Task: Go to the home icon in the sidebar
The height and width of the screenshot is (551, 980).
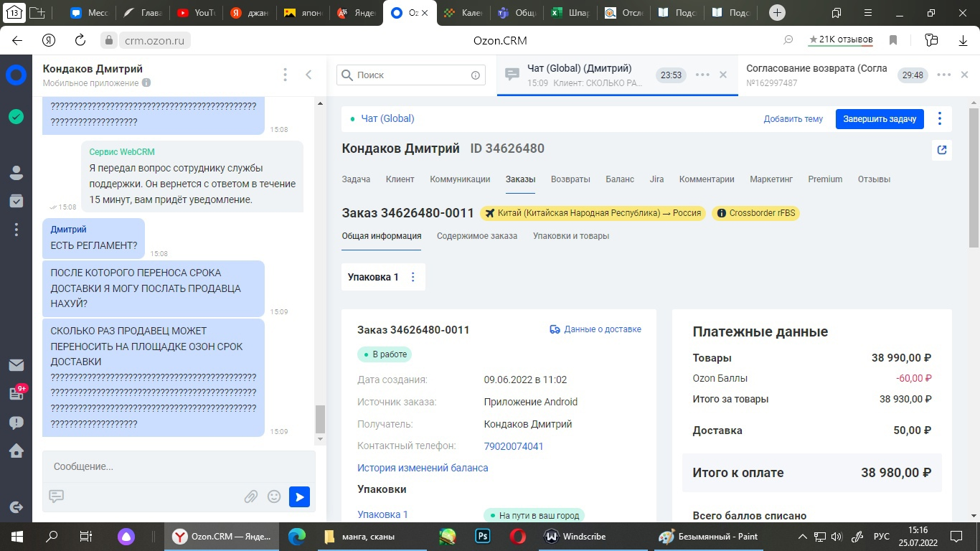Action: [16, 451]
